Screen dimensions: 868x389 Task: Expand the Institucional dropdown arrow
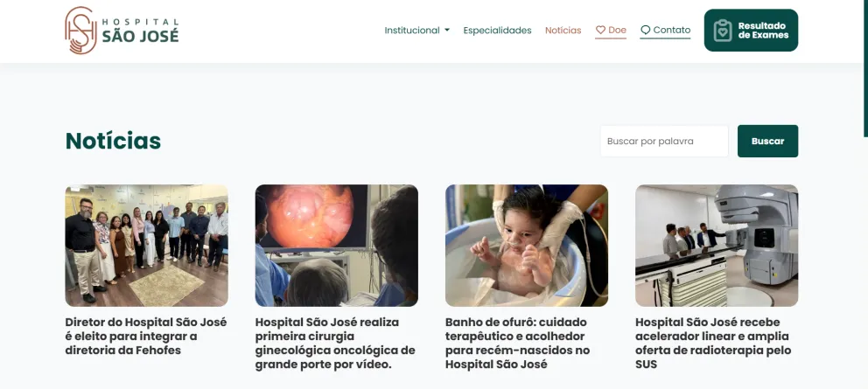(447, 31)
